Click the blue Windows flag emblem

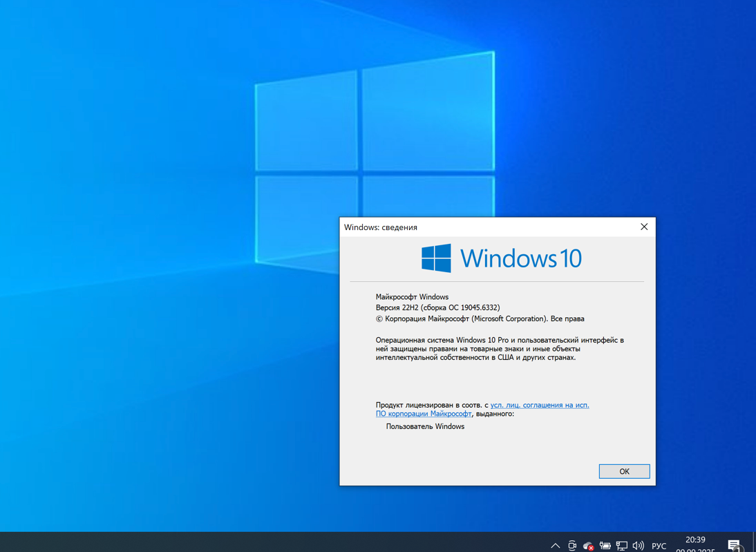tap(437, 257)
